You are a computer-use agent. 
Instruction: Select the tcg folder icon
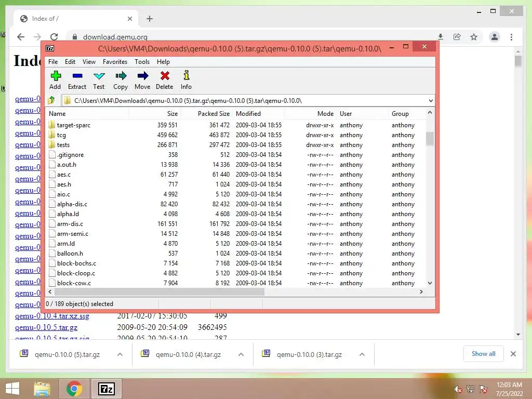tap(52, 135)
